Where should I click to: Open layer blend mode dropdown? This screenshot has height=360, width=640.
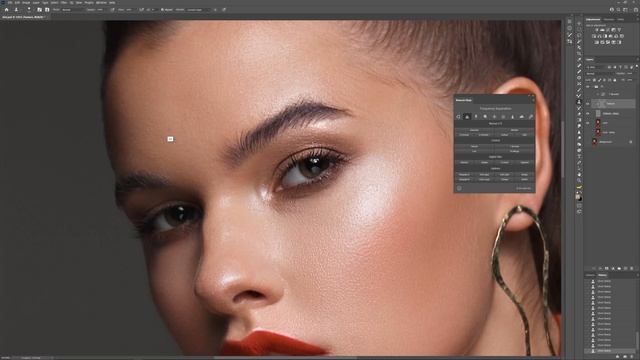pos(600,73)
